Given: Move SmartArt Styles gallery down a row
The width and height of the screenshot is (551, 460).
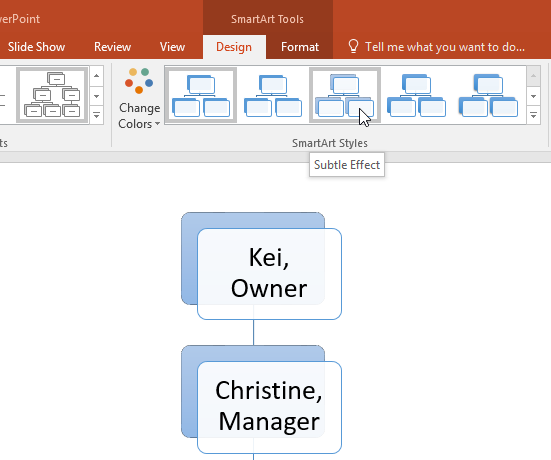Looking at the screenshot, I should 533,96.
